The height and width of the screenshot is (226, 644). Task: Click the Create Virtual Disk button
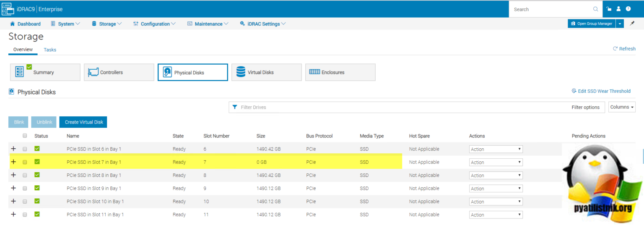[83, 122]
